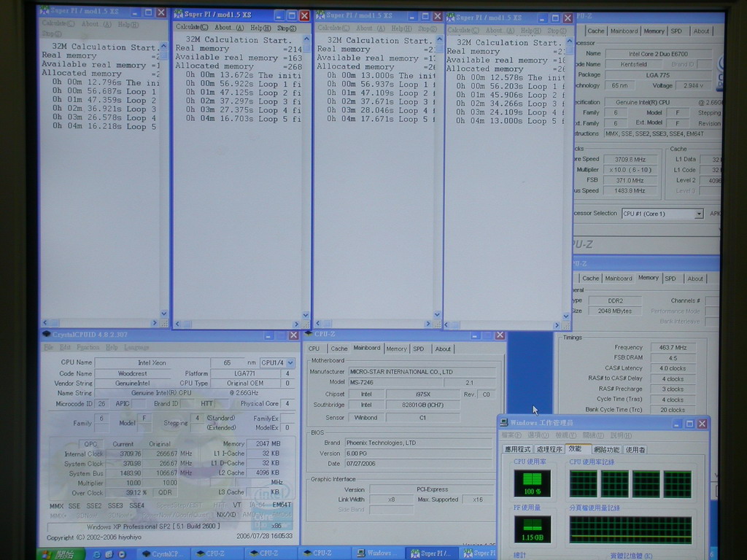Click the QDR button in CrystalCPUID

pos(166,492)
